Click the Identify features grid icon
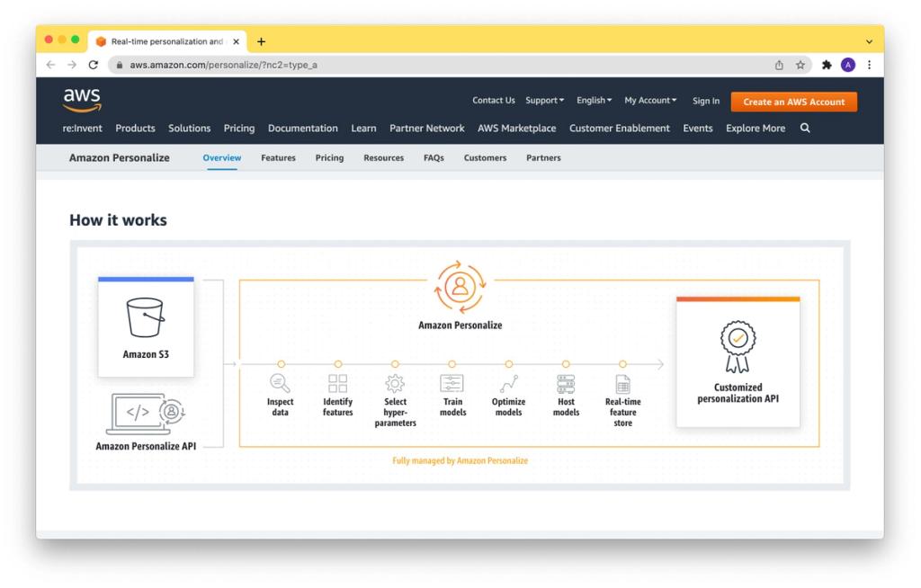This screenshot has width=921, height=588. pyautogui.click(x=338, y=384)
